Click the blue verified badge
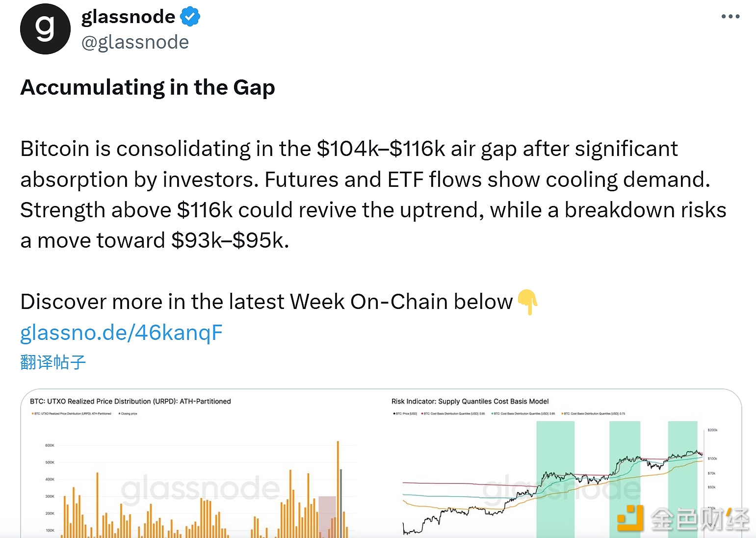Viewport: 756px width, 538px height. [190, 17]
